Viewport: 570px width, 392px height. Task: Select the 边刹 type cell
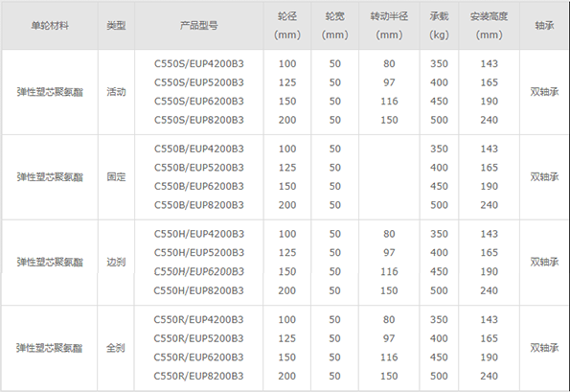pyautogui.click(x=116, y=262)
